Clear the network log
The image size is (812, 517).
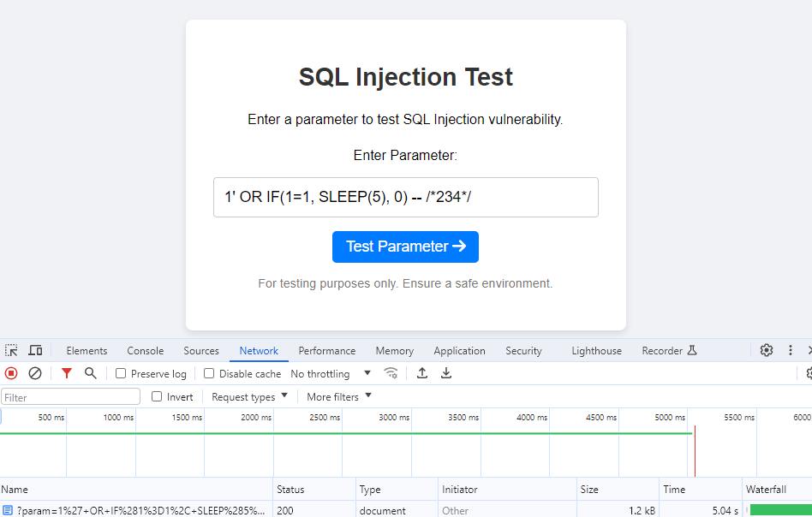click(34, 373)
